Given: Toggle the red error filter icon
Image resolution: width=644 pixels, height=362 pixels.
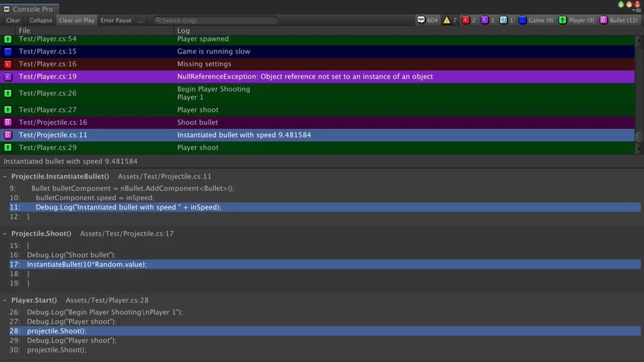Looking at the screenshot, I should (468, 20).
